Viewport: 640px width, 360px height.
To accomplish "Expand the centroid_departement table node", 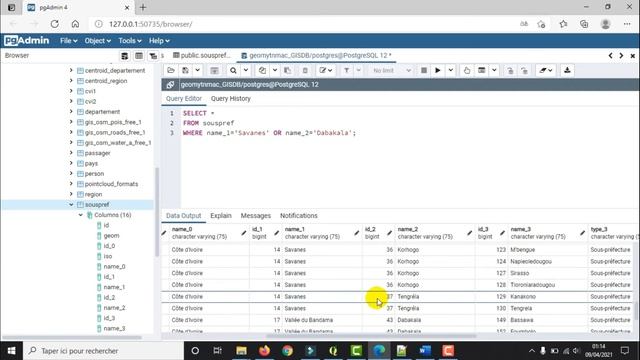I will click(71, 70).
